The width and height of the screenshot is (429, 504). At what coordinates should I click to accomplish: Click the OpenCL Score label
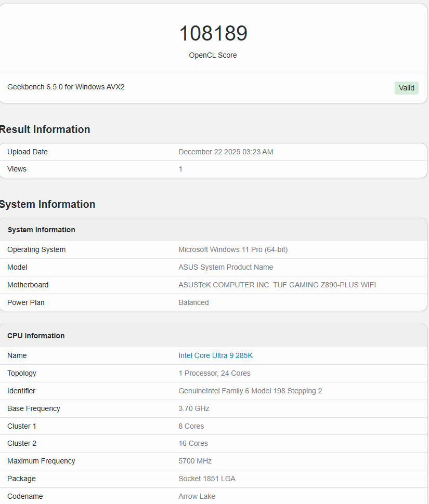(213, 55)
